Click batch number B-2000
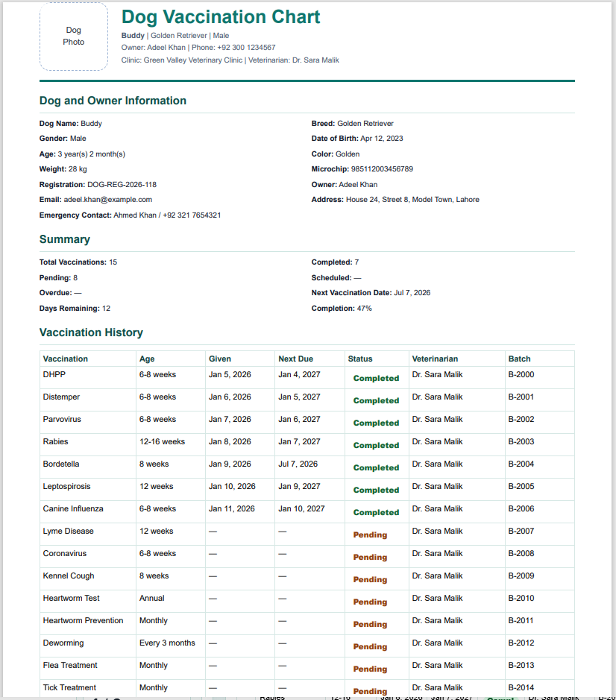The image size is (616, 700). pos(521,374)
